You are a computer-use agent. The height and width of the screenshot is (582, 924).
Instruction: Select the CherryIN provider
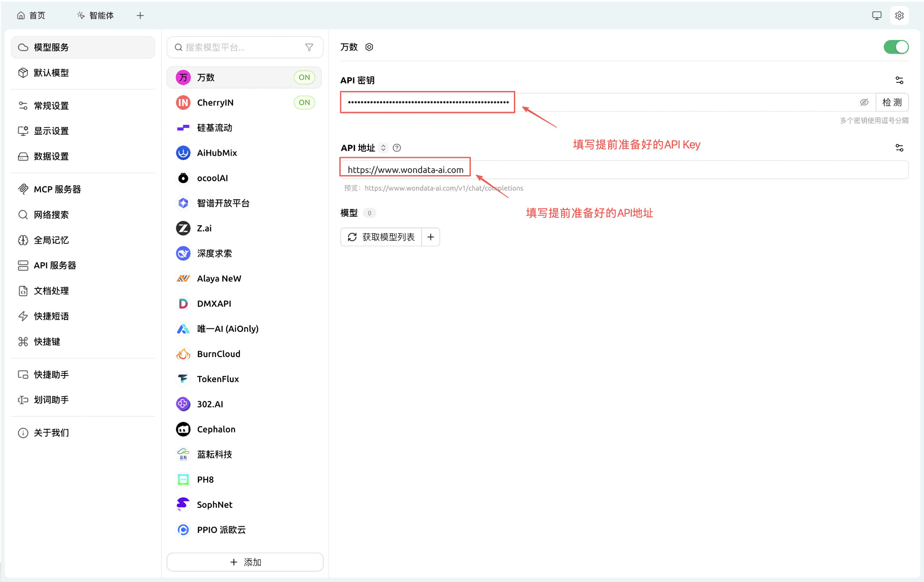click(x=244, y=103)
